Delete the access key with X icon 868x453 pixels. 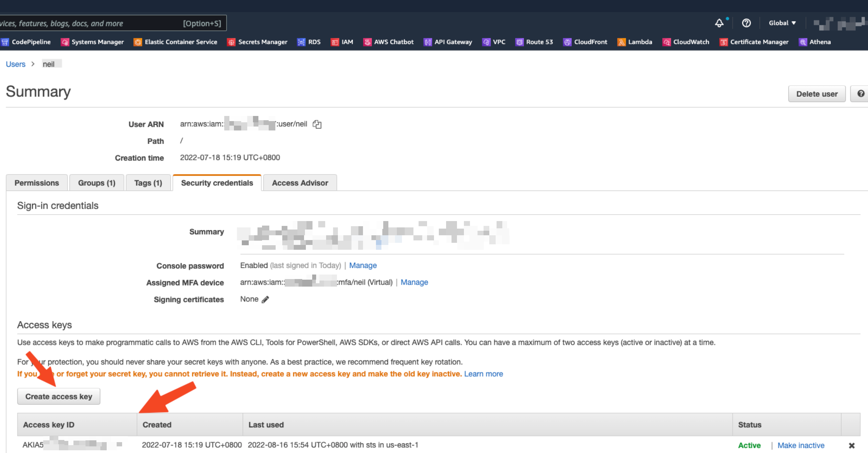[851, 445]
